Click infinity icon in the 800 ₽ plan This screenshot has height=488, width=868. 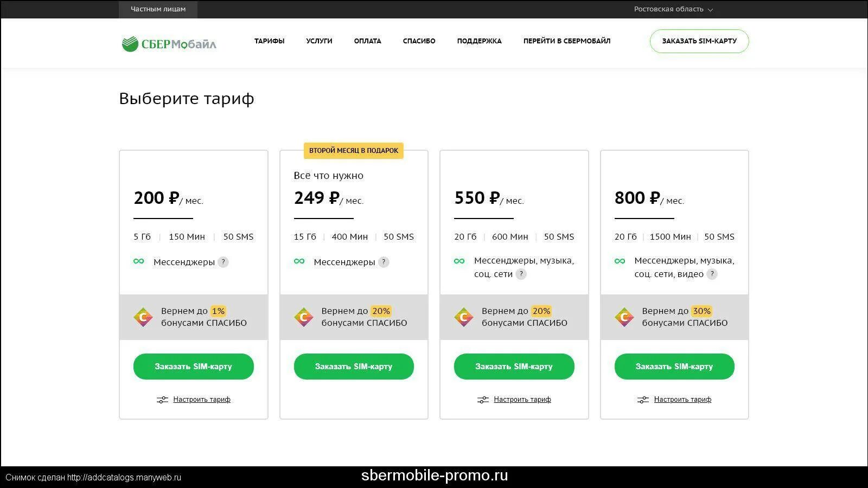click(620, 261)
